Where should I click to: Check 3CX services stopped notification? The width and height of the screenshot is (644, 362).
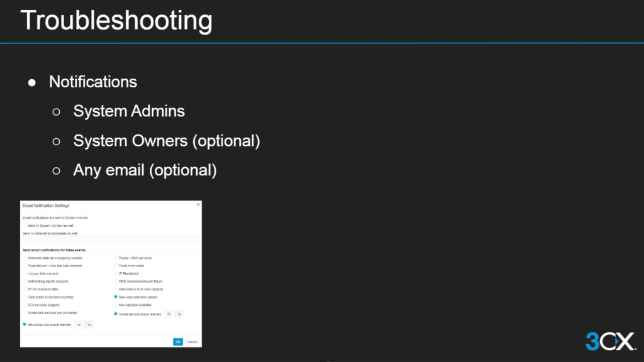26,305
